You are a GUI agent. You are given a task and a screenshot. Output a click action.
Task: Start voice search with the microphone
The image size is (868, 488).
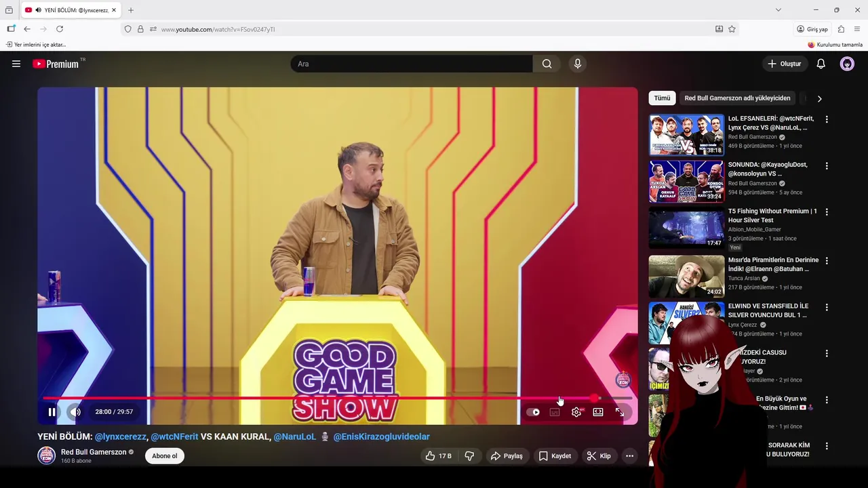coord(578,64)
